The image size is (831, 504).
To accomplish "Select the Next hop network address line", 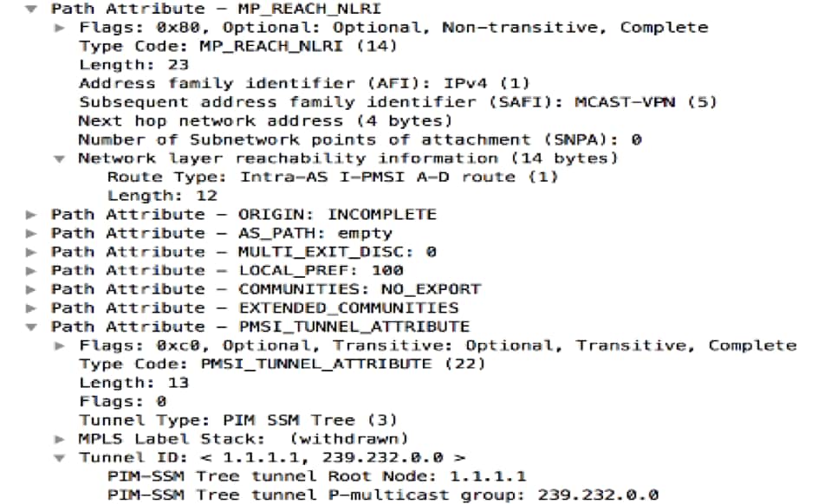I will tap(265, 121).
